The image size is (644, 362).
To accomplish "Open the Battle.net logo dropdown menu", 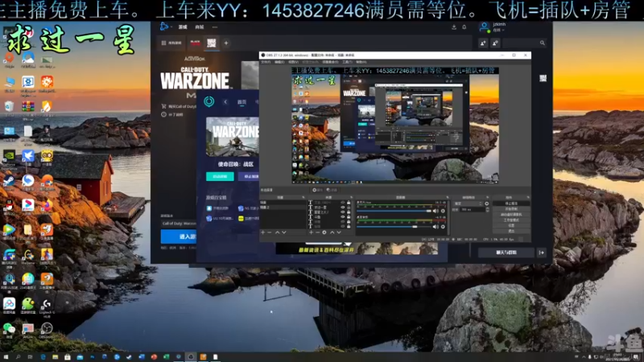I will click(165, 27).
